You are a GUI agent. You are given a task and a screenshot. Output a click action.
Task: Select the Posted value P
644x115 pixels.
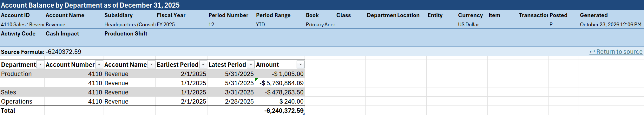point(563,24)
